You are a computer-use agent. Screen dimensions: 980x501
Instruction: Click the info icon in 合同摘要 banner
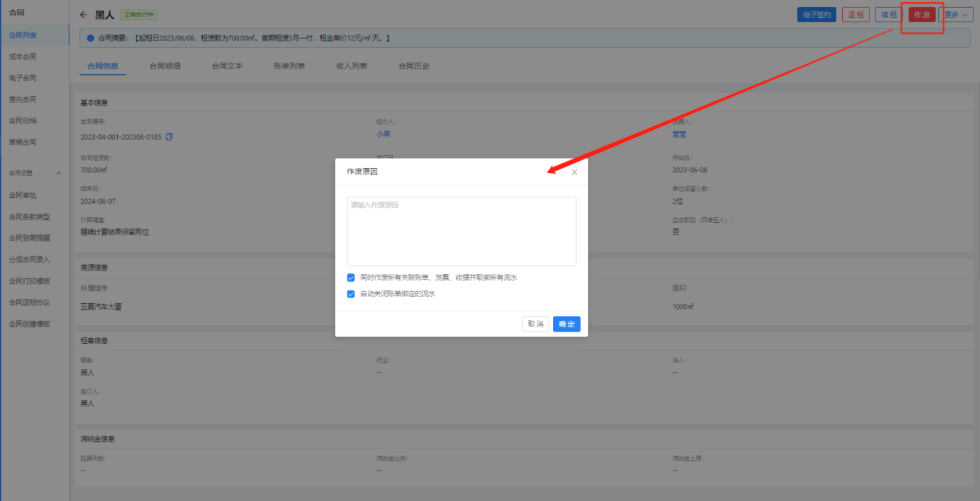[x=91, y=38]
